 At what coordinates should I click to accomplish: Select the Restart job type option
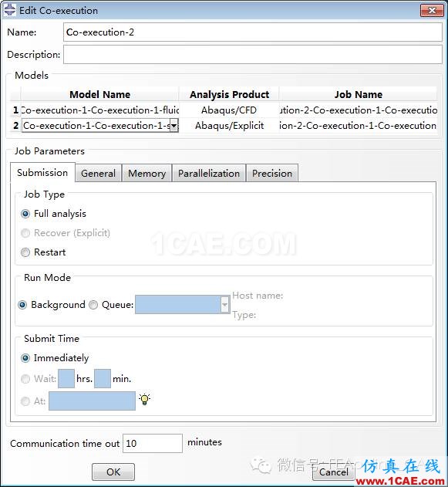(x=25, y=252)
